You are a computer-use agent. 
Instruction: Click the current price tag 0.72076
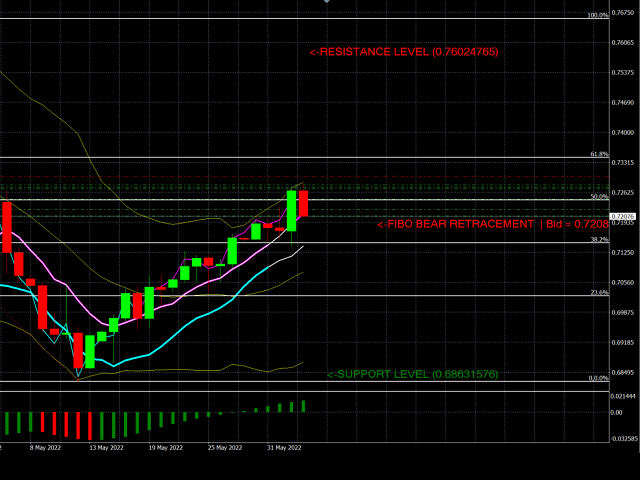coord(623,216)
